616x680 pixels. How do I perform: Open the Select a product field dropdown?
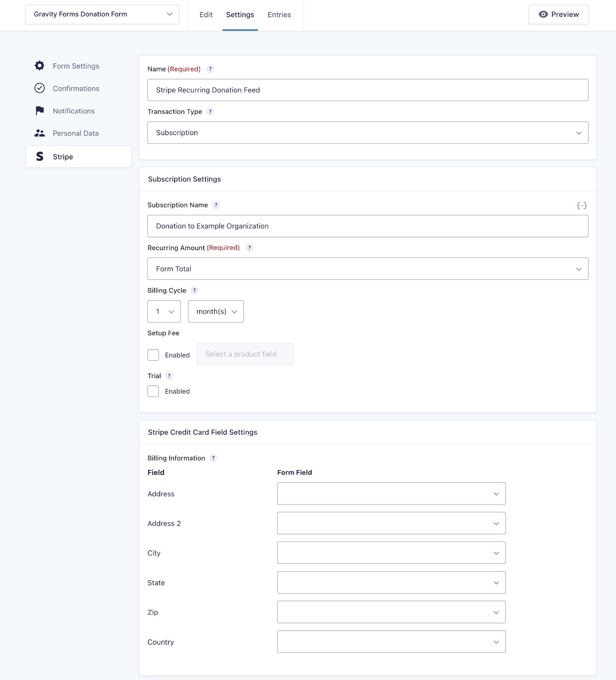point(245,354)
